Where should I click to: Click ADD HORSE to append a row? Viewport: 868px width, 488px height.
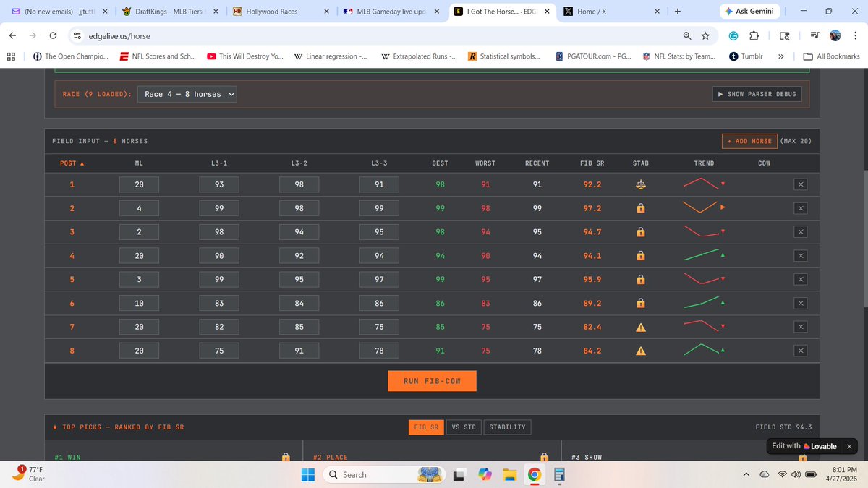pos(749,140)
